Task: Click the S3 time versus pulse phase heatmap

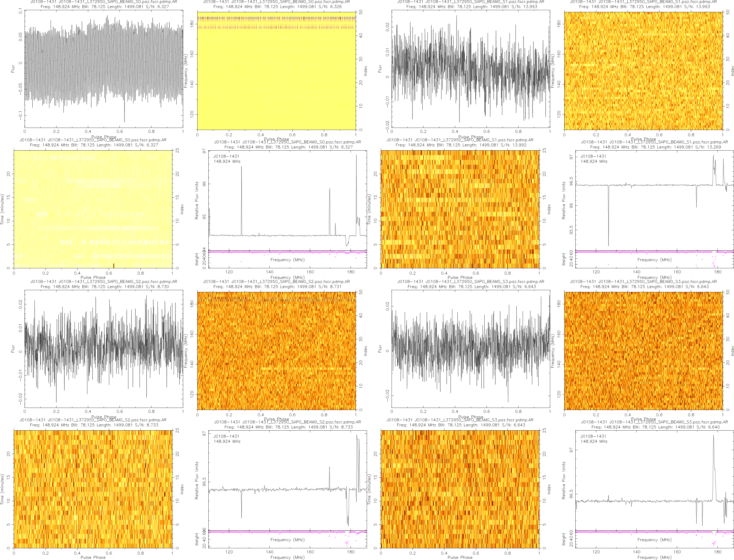Action: [x=460, y=489]
